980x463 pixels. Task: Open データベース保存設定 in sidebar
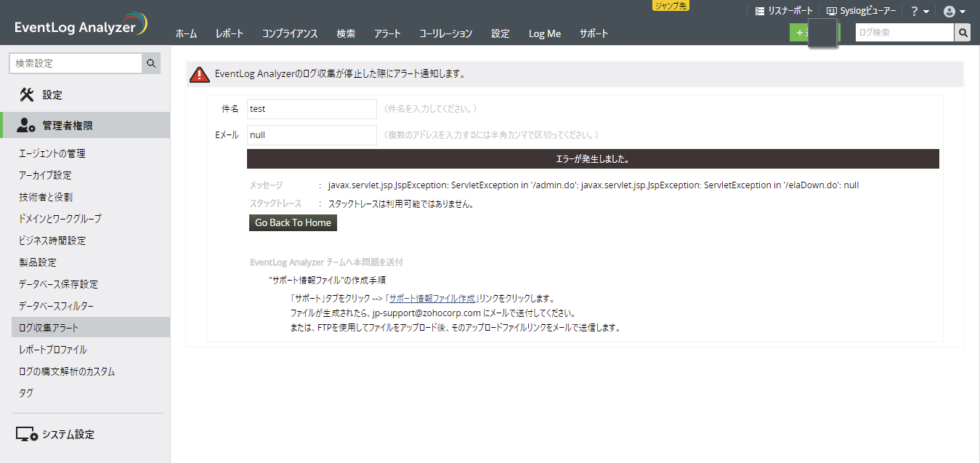(58, 284)
